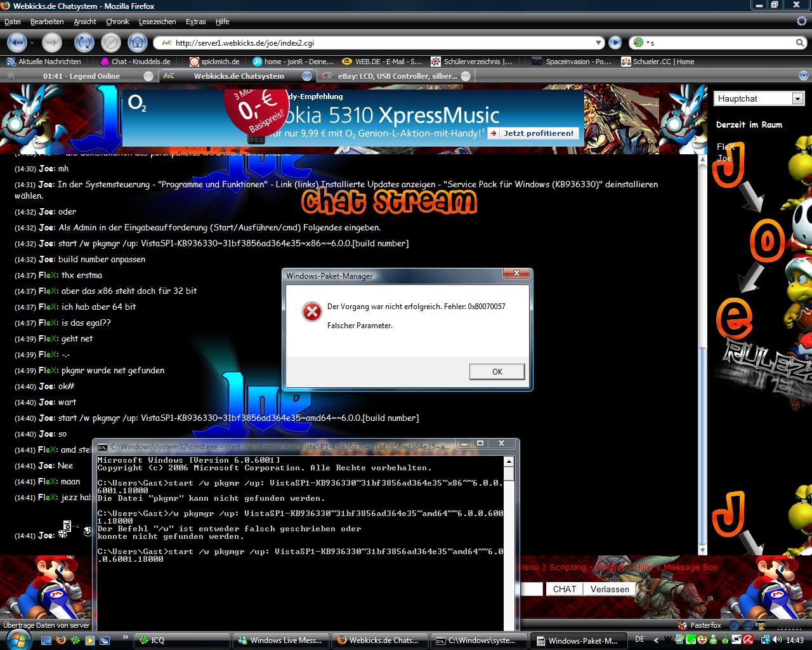This screenshot has width=812, height=650.
Task: Click the taskbar clock showing 14:43
Action: click(795, 640)
